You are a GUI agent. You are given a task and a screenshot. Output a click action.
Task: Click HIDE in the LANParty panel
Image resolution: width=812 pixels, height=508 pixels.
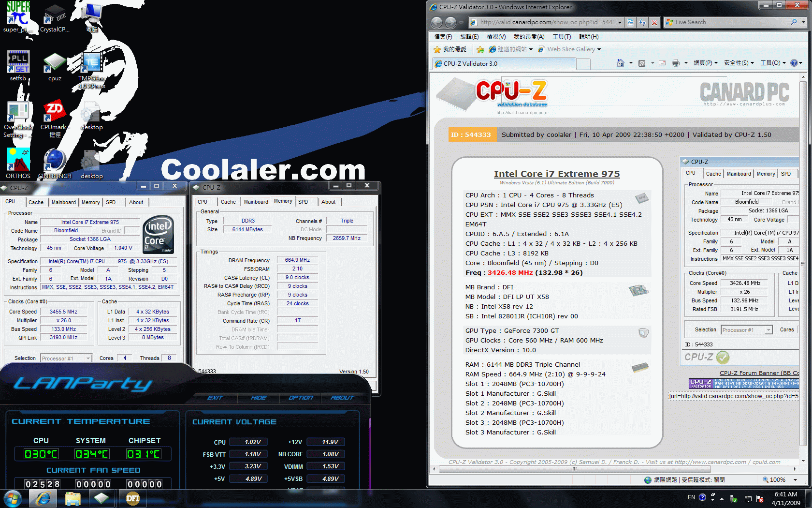point(259,398)
